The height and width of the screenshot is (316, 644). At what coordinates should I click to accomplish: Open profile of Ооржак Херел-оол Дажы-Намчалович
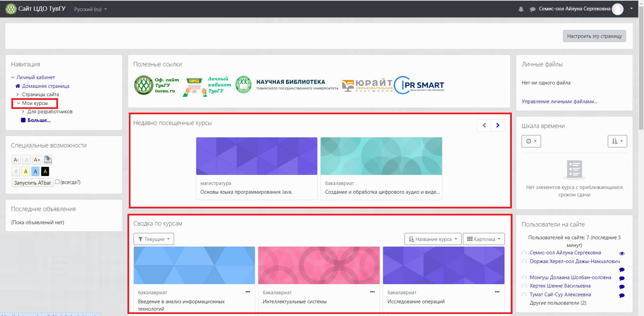pos(575,261)
